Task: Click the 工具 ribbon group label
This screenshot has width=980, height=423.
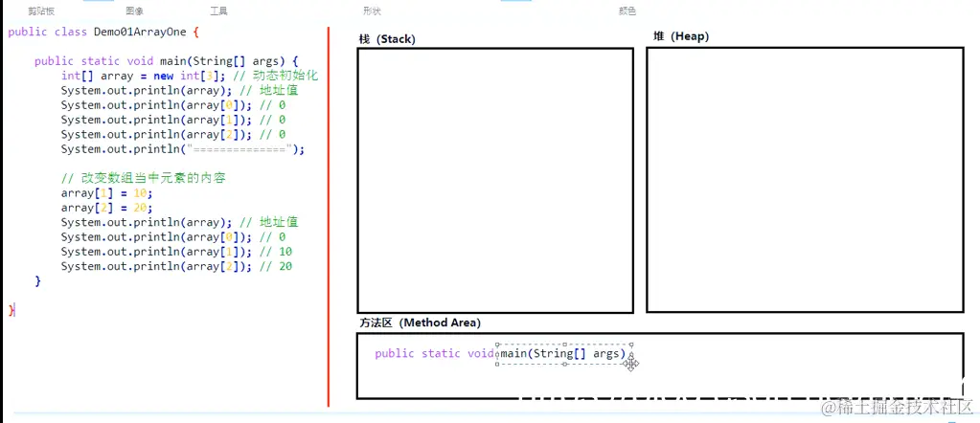Action: (x=218, y=11)
